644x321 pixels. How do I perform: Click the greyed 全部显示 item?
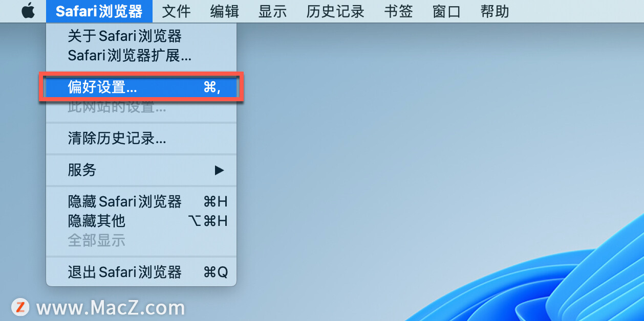pyautogui.click(x=141, y=240)
